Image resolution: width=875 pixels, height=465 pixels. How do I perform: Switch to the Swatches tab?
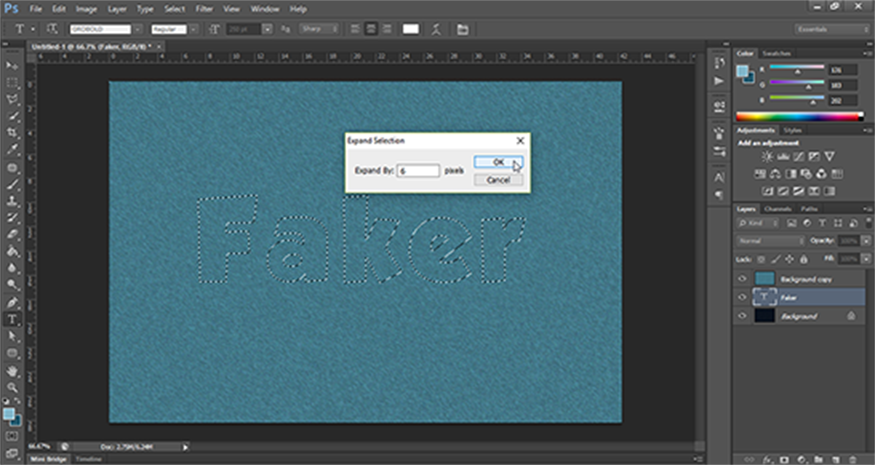click(776, 54)
